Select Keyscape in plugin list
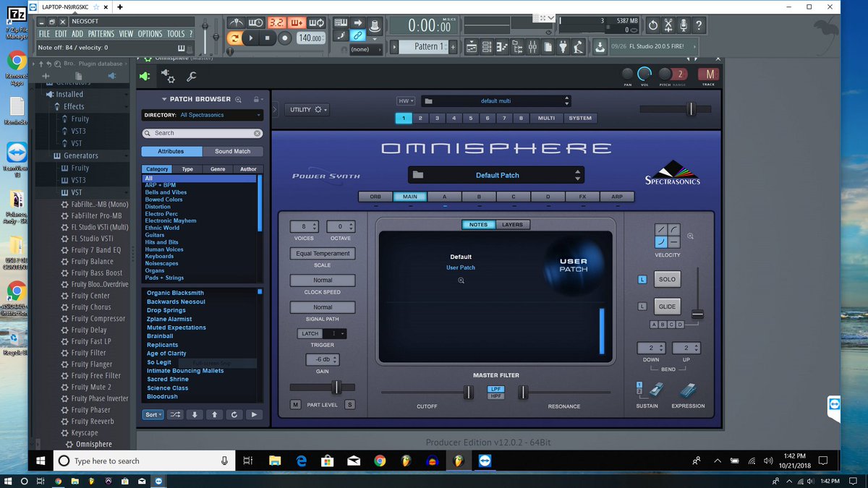 (x=85, y=433)
